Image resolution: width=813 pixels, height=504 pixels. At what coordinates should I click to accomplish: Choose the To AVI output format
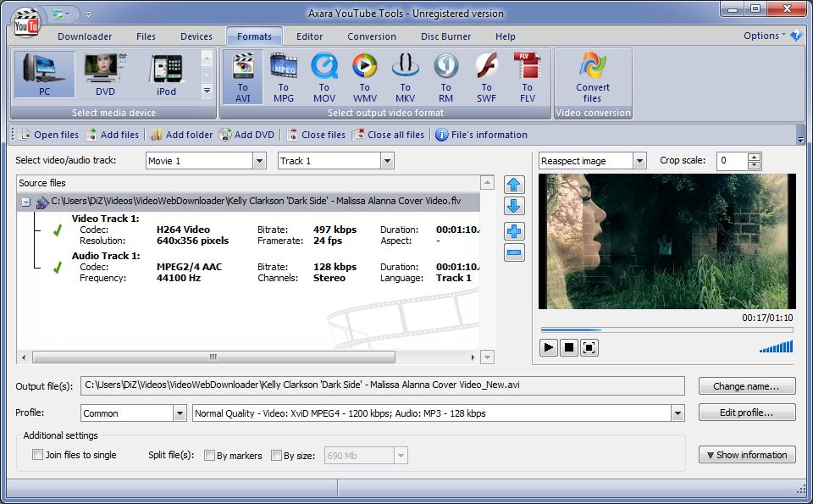point(243,78)
